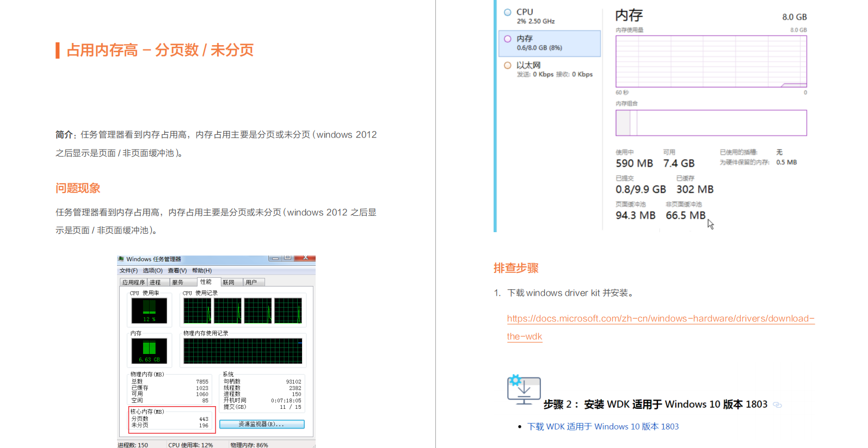Viewport: 868px width, 448px height.
Task: Open the 文件(F) menu in Task Manager
Action: click(128, 271)
